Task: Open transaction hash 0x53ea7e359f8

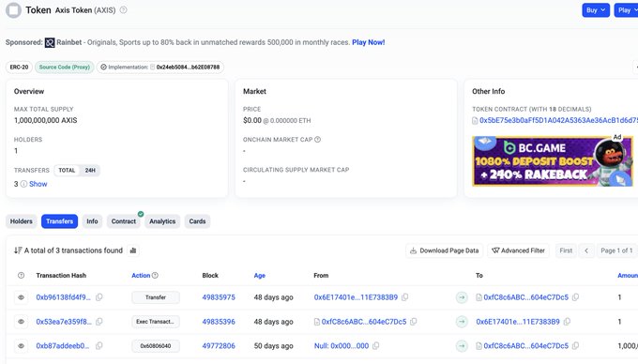Action: pos(64,322)
